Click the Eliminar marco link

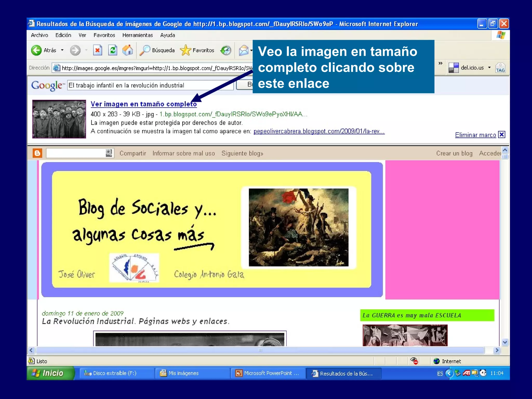click(475, 135)
